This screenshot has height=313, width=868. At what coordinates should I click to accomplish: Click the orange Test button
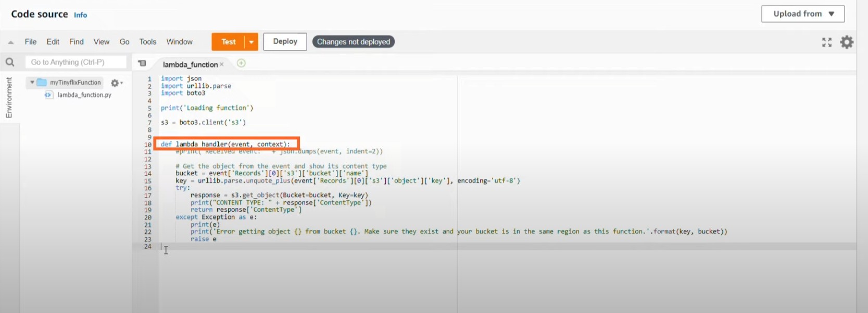pyautogui.click(x=228, y=42)
